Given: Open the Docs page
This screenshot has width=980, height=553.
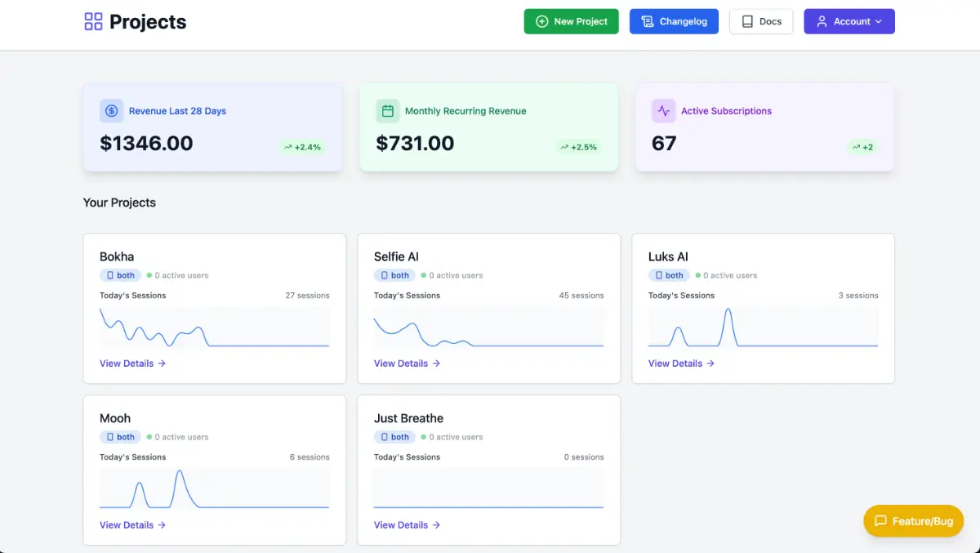Looking at the screenshot, I should (x=761, y=21).
